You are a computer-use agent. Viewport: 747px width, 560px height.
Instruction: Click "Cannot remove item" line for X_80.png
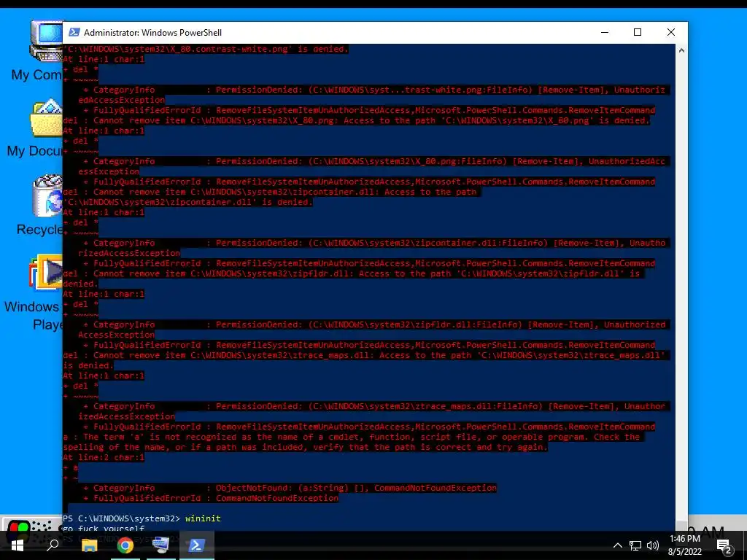pos(356,120)
